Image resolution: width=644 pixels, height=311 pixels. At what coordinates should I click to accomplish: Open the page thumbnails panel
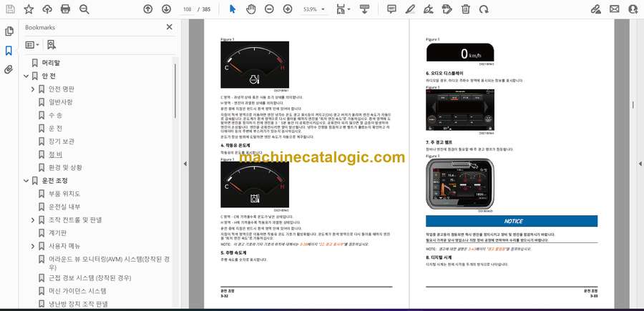9,31
